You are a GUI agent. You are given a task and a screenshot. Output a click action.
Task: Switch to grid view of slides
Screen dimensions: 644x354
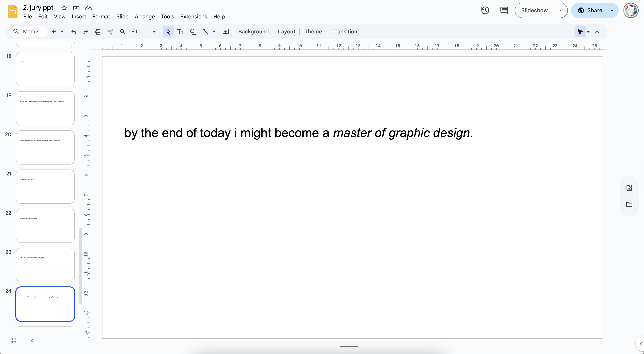(x=13, y=341)
